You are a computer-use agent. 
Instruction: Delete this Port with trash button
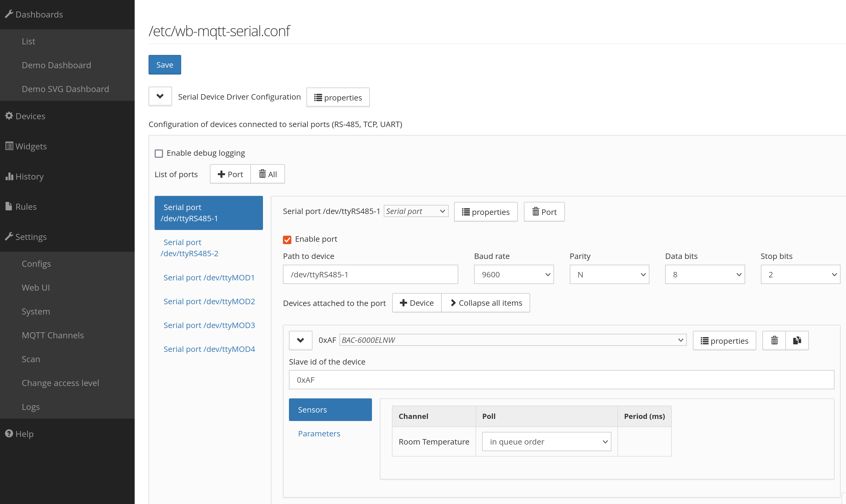[x=544, y=212]
